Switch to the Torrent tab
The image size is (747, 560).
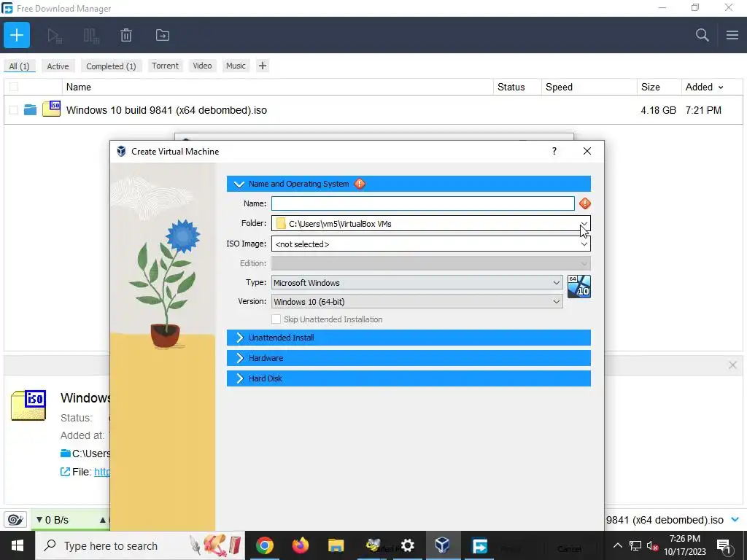[x=165, y=66]
